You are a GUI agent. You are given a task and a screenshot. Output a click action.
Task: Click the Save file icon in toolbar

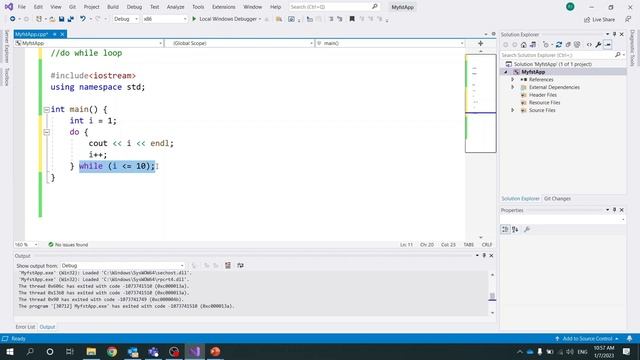click(61, 19)
